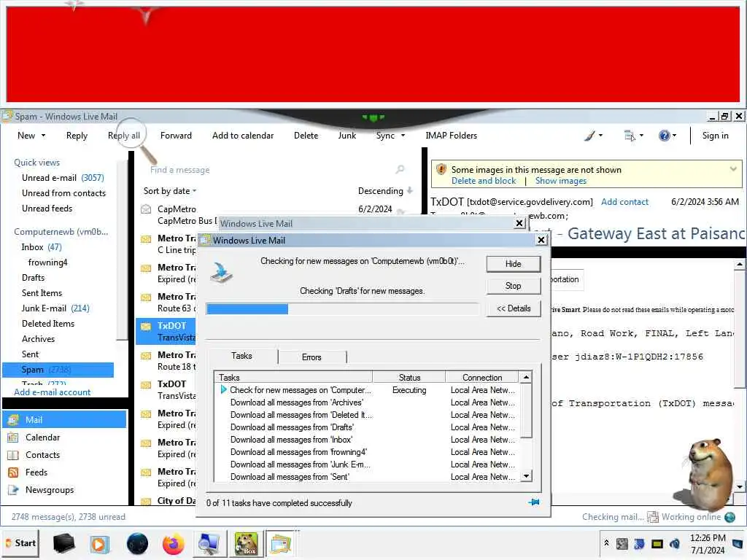Click the security shield icon in image warning bar
This screenshot has height=560, width=747.
coord(441,169)
